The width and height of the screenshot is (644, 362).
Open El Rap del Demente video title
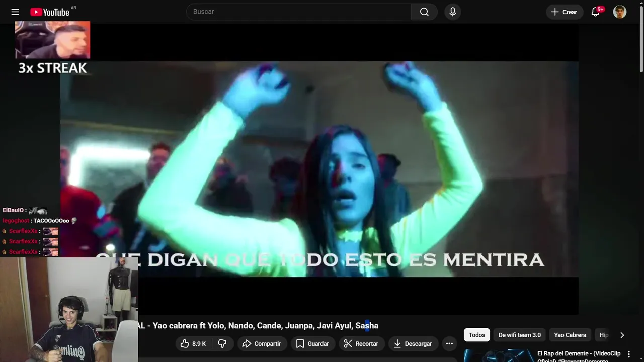(579, 356)
